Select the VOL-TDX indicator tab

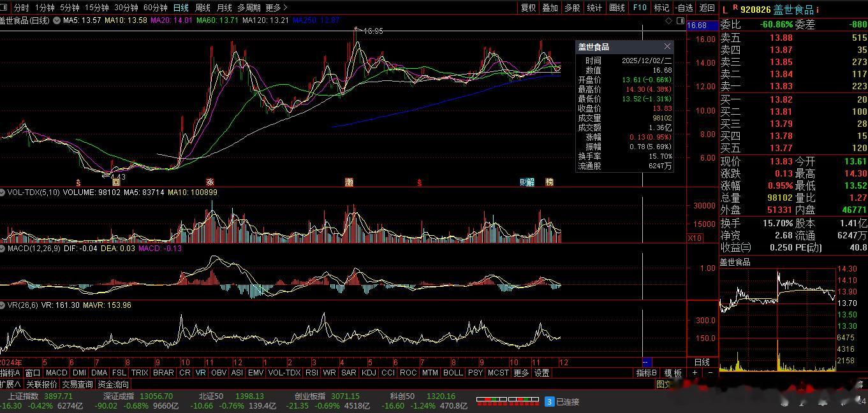pyautogui.click(x=284, y=373)
